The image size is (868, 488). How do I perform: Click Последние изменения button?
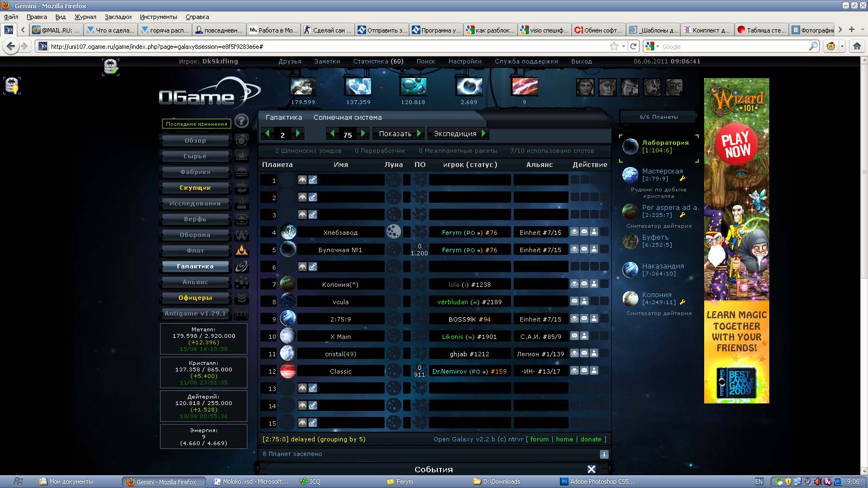tap(196, 124)
